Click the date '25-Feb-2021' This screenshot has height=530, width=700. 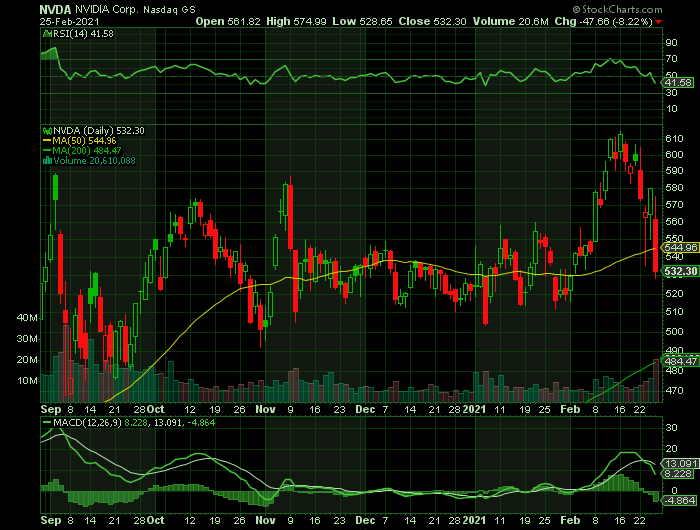(x=69, y=21)
